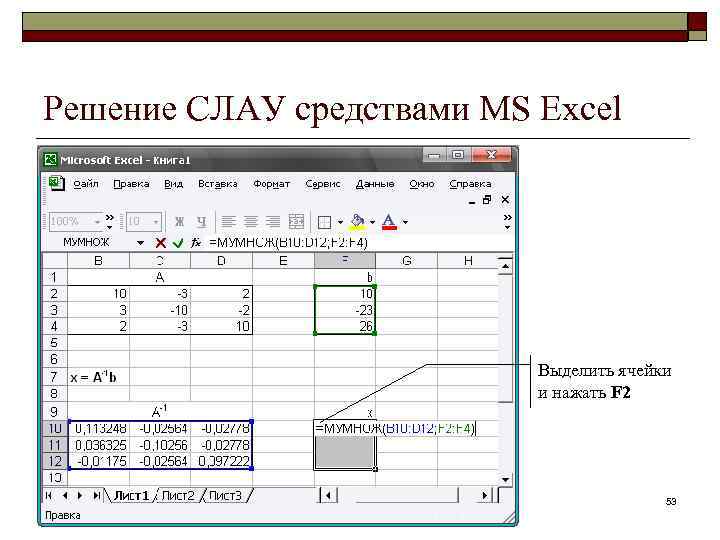Apply fill color bucket icon
Viewport: 720px width, 540px height.
(x=358, y=221)
